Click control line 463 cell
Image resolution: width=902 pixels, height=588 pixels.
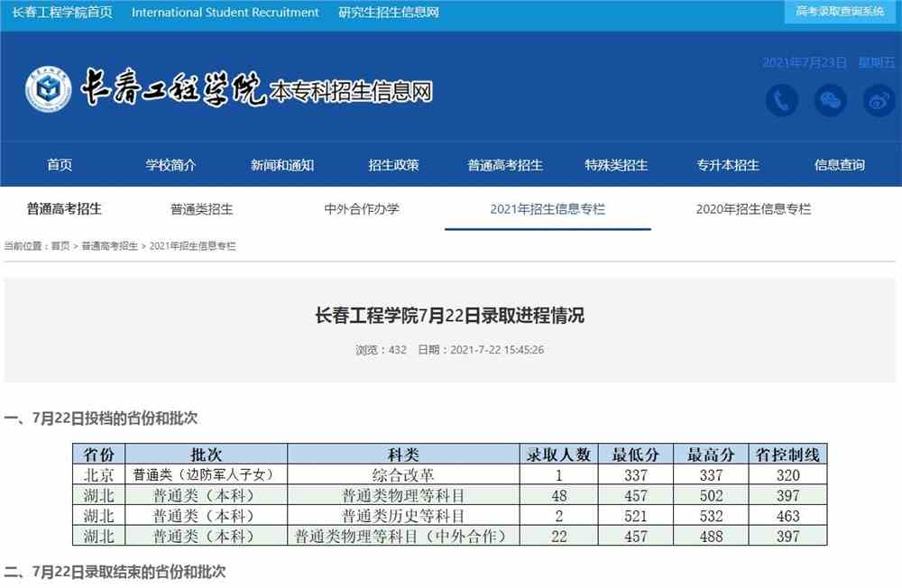point(787,516)
